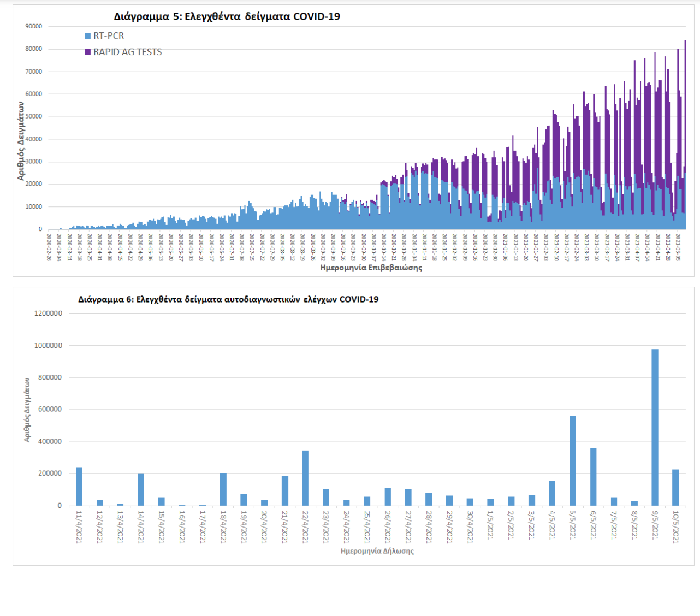The width and height of the screenshot is (700, 616).
Task: Click the Διάγραμμα 6 chart title
Action: (228, 299)
